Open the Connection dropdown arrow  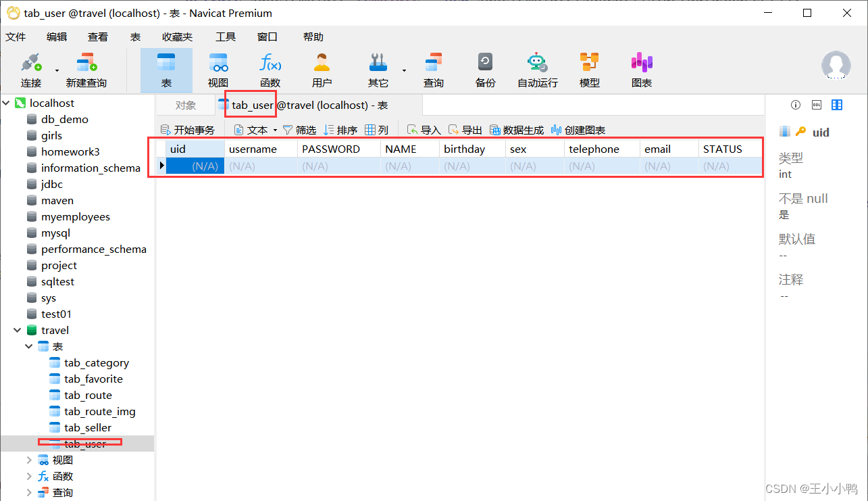tap(57, 70)
